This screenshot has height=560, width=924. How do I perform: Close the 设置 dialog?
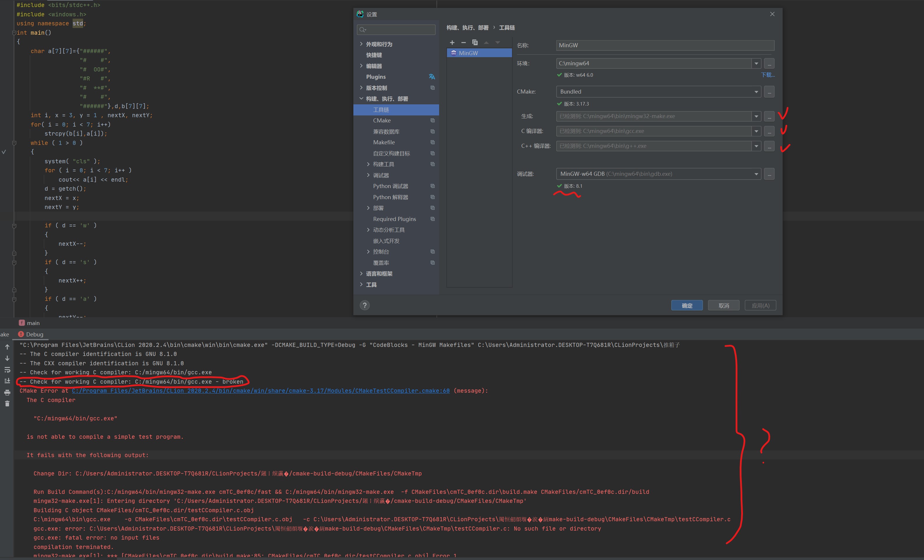pos(772,14)
